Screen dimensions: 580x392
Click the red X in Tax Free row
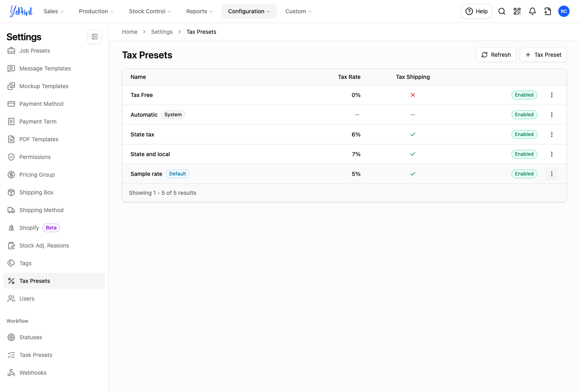tap(413, 95)
